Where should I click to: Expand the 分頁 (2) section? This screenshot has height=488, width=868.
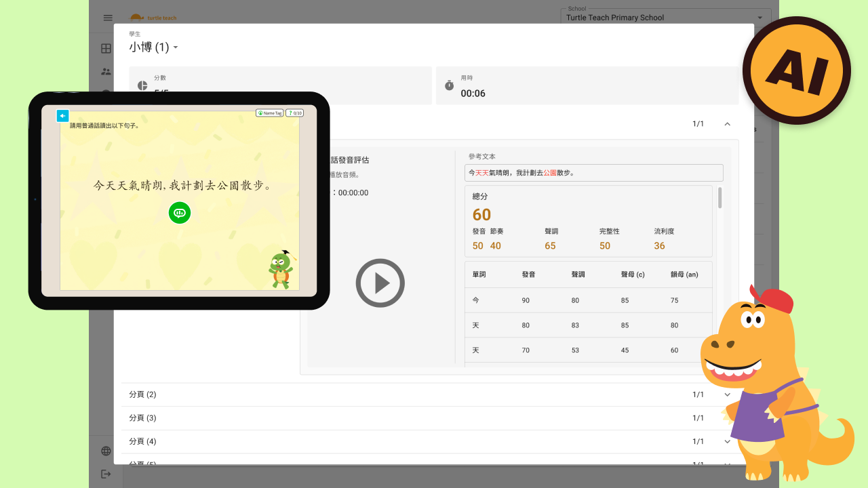(728, 394)
